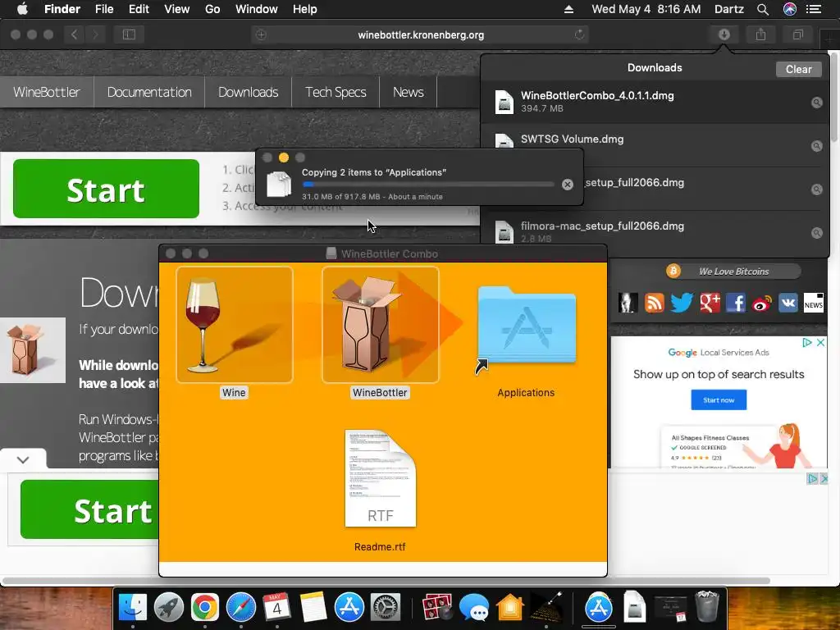Click the date and time in menu bar
Image resolution: width=840 pixels, height=630 pixels.
click(646, 9)
